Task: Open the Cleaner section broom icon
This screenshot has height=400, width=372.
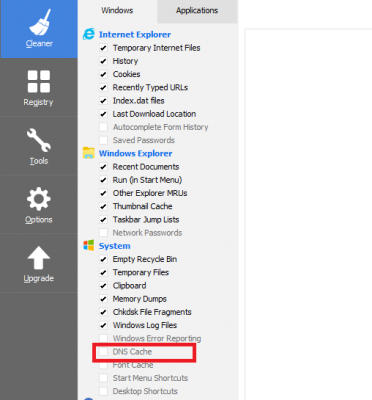Action: (39, 22)
